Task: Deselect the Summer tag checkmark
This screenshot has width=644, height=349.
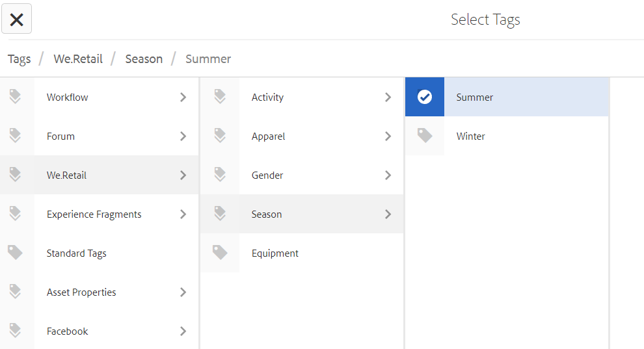Action: point(424,97)
